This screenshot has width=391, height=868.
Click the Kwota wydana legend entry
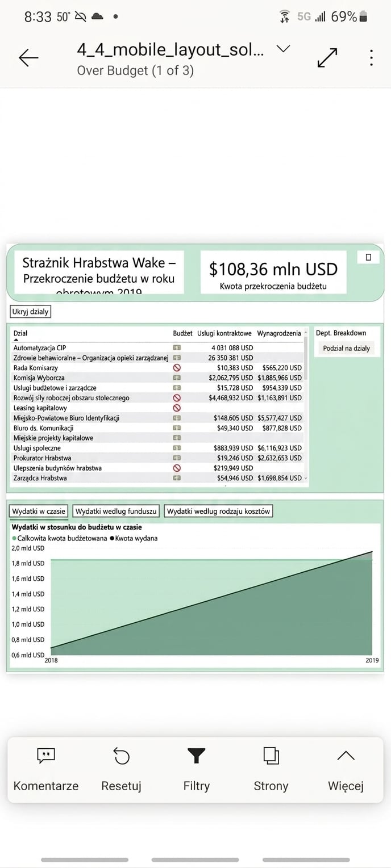coord(134,538)
